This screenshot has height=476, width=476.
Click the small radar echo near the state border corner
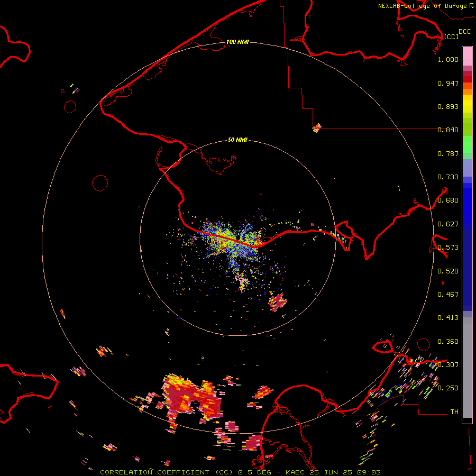pyautogui.click(x=317, y=128)
